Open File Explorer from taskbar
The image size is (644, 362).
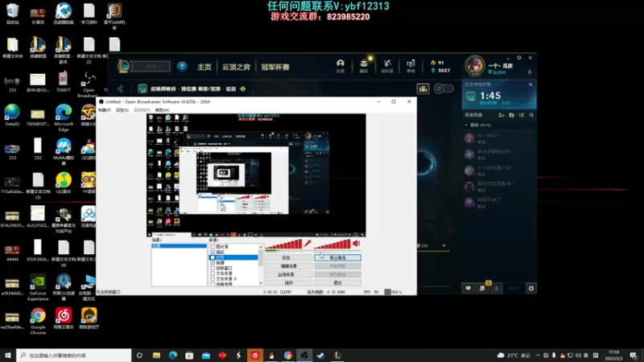pyautogui.click(x=156, y=356)
